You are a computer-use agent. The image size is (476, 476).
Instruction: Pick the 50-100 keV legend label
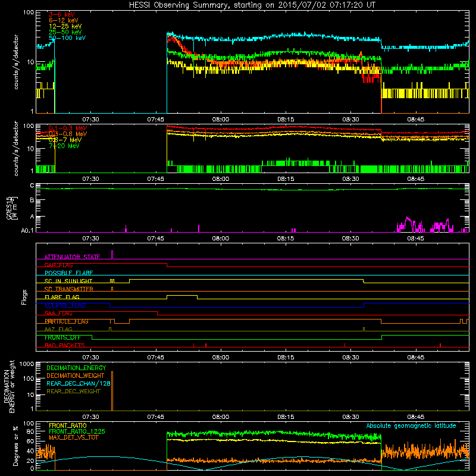point(67,38)
